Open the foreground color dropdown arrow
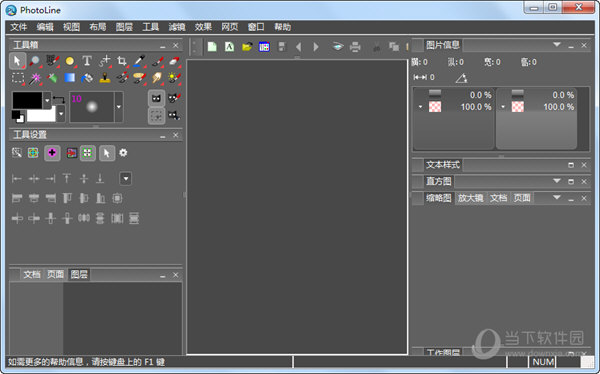The height and width of the screenshot is (374, 600). [47, 101]
